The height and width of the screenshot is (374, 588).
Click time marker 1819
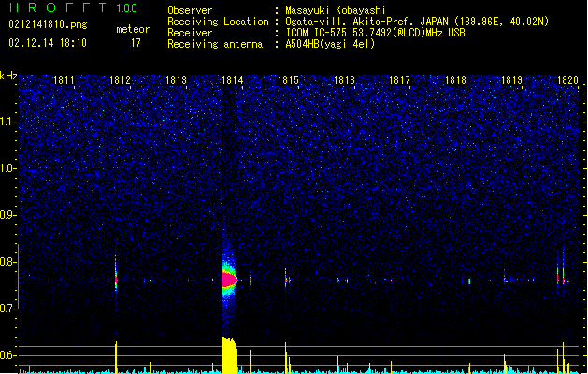pyautogui.click(x=511, y=80)
